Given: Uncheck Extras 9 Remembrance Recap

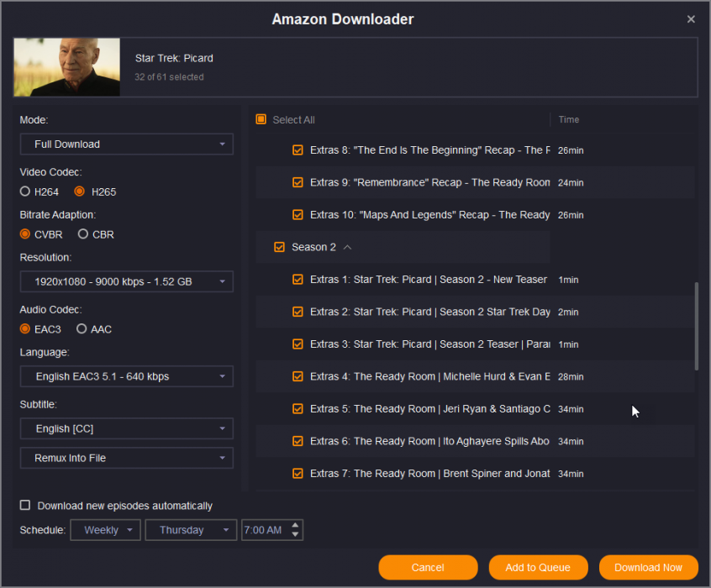Looking at the screenshot, I should tap(298, 182).
